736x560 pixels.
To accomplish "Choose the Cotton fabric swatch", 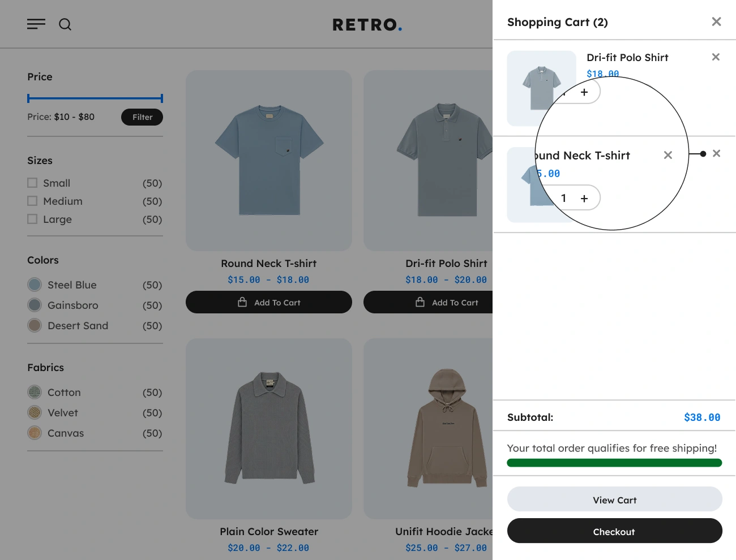I will [35, 392].
